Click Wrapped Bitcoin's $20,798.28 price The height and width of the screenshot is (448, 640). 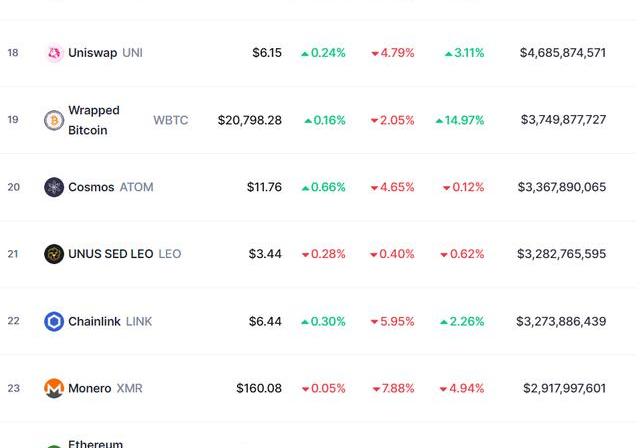pos(250,120)
